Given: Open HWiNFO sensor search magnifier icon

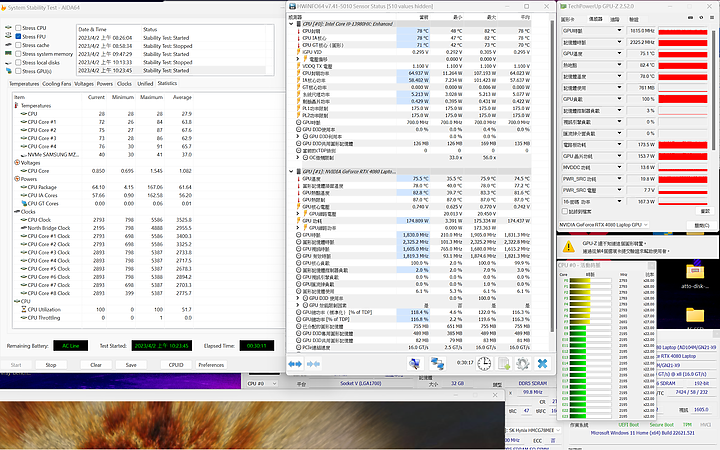Looking at the screenshot, I should 415,364.
